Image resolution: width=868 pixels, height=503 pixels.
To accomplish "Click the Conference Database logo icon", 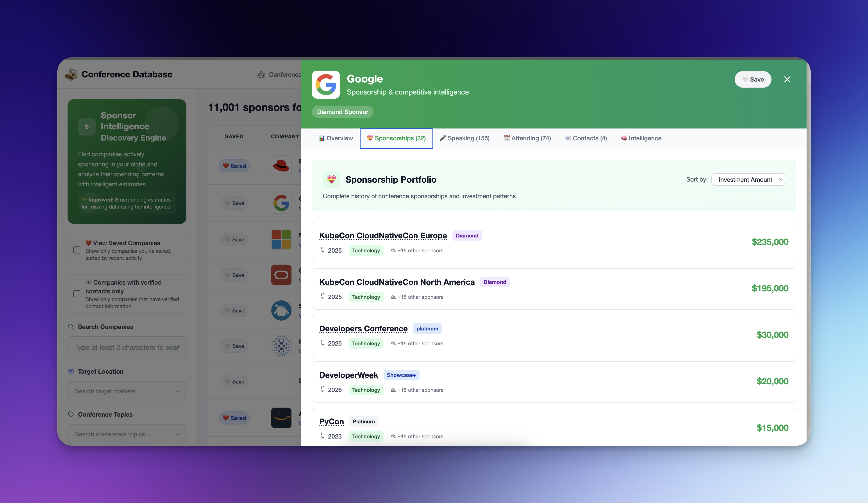I will (x=71, y=74).
